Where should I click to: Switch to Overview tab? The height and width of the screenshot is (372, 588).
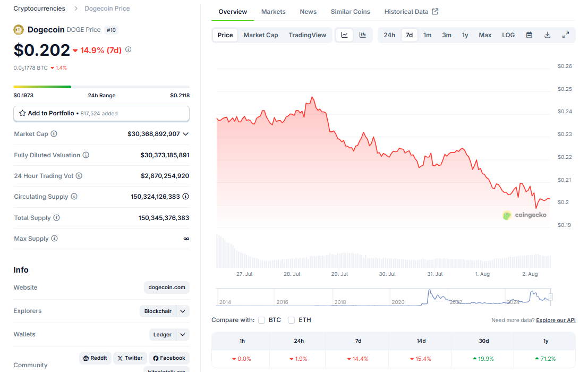click(x=233, y=12)
